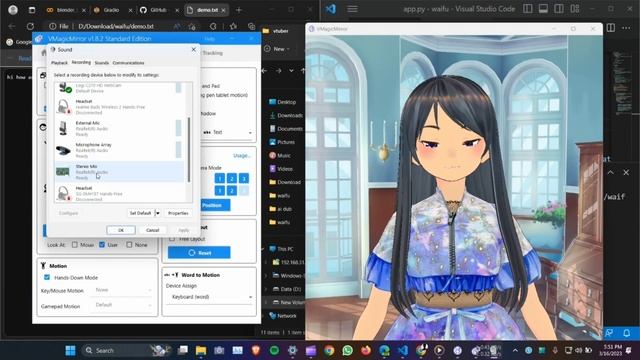Enable Look At Mouse checkbox
The width and height of the screenshot is (640, 360).
click(x=75, y=245)
